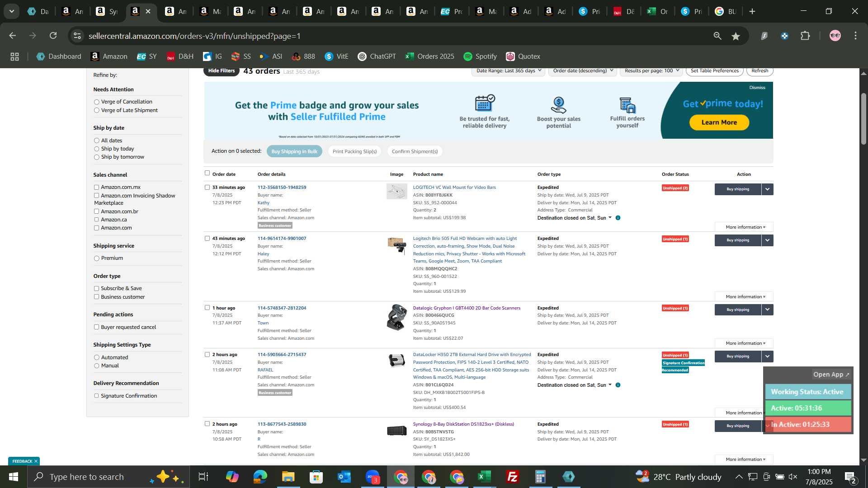Go back with the browser back arrow
Image resolution: width=868 pixels, height=488 pixels.
tap(13, 36)
